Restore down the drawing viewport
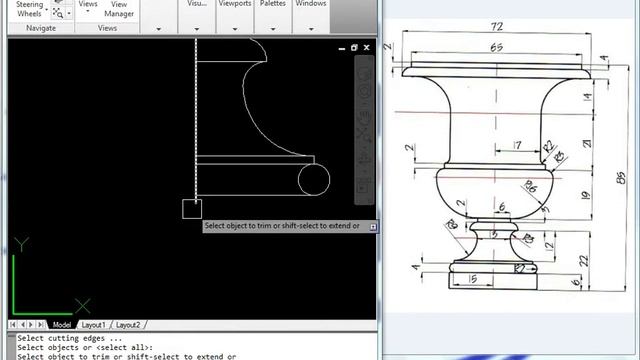The image size is (640, 360). pos(354,48)
